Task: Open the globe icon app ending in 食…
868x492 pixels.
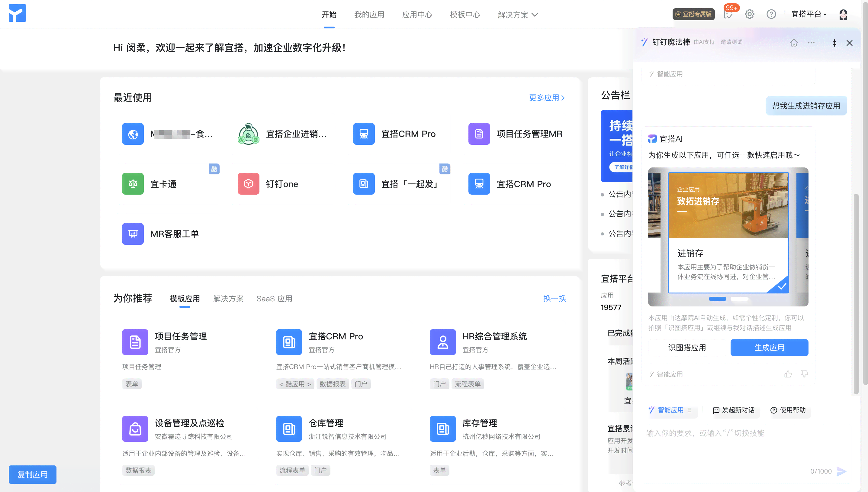Action: (x=133, y=134)
